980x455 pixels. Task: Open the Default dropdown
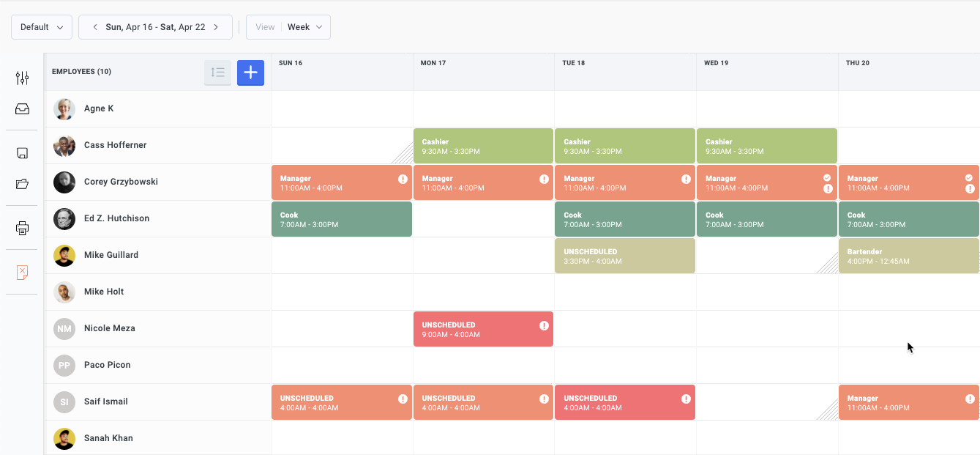(x=42, y=27)
